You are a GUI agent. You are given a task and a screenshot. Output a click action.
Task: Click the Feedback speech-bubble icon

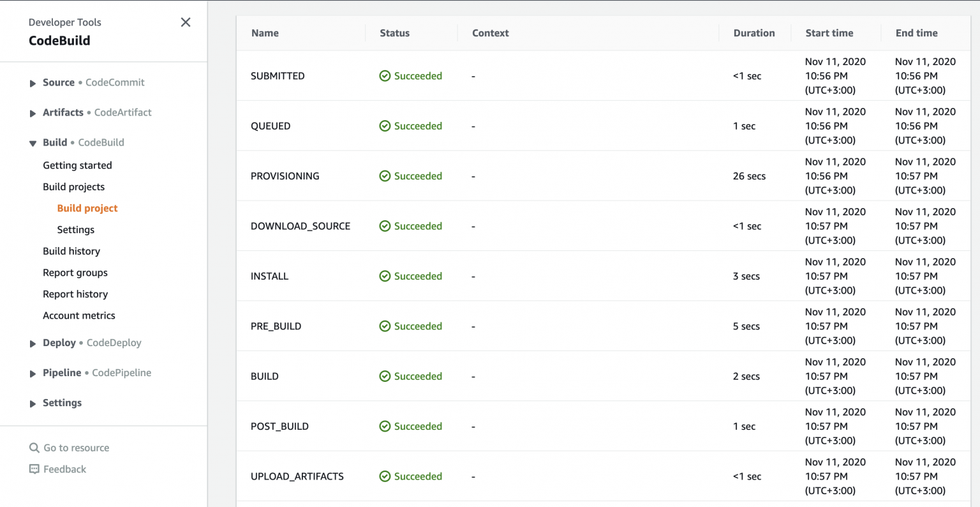point(34,469)
